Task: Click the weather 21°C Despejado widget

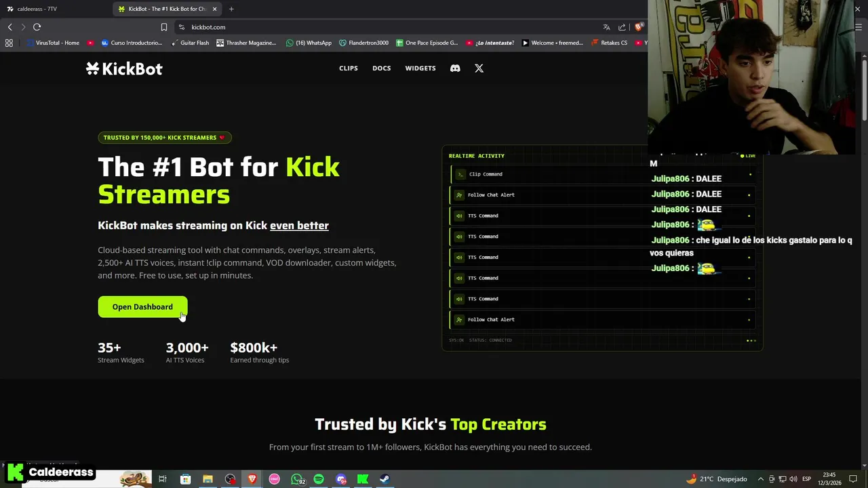Action: 716,479
